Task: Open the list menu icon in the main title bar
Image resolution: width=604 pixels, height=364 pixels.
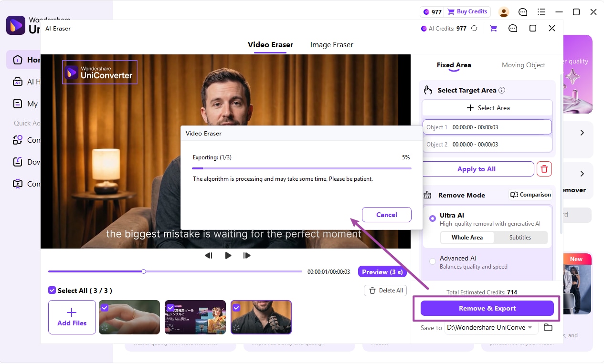Action: tap(541, 12)
